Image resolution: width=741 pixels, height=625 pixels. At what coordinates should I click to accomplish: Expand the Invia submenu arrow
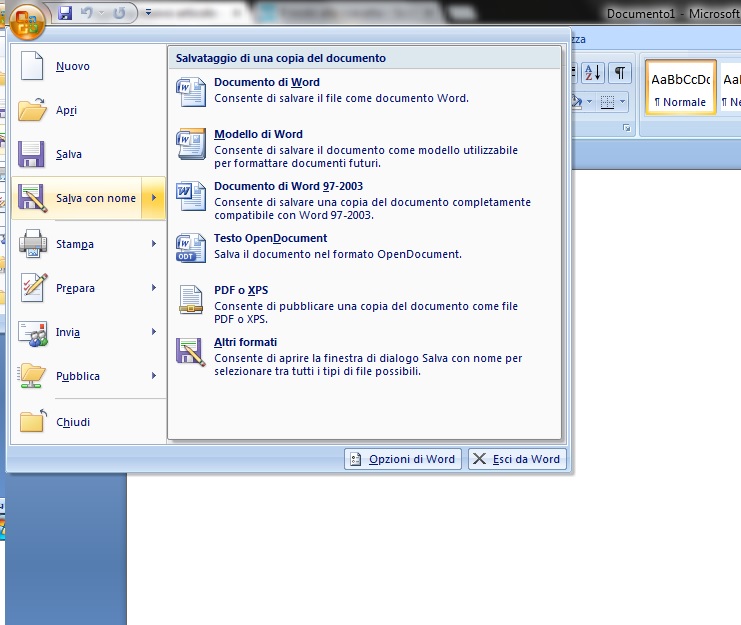(x=154, y=332)
